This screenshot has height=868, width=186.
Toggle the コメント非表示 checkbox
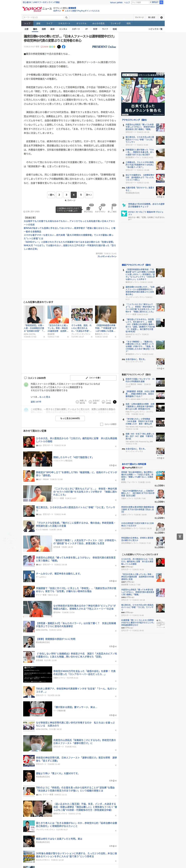(x=102, y=424)
